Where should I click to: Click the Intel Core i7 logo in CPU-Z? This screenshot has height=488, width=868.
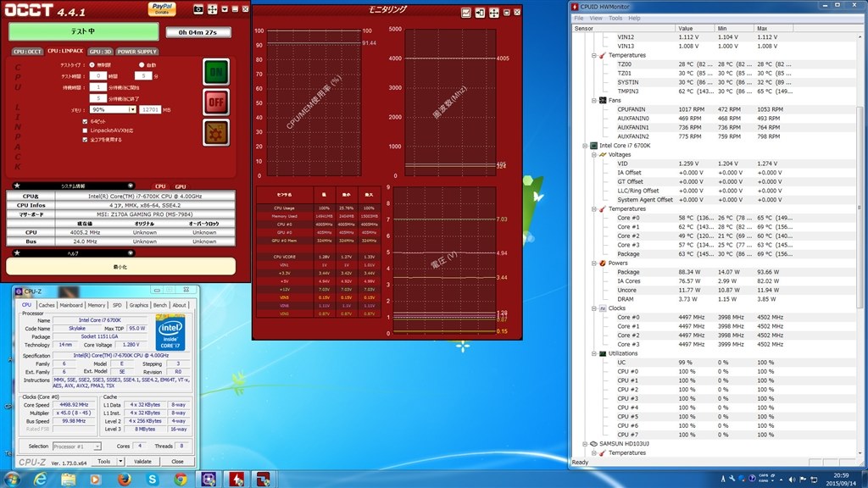click(170, 332)
